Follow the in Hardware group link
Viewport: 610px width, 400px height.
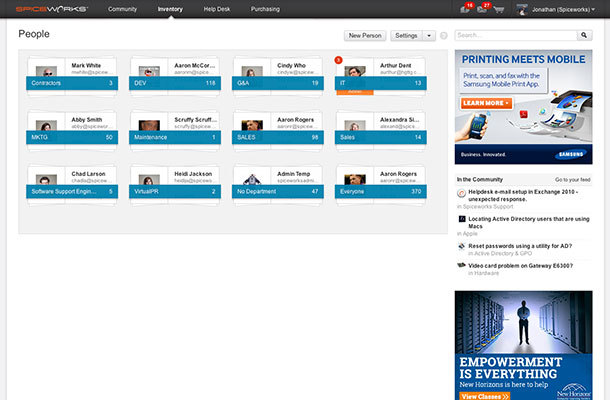(x=484, y=273)
